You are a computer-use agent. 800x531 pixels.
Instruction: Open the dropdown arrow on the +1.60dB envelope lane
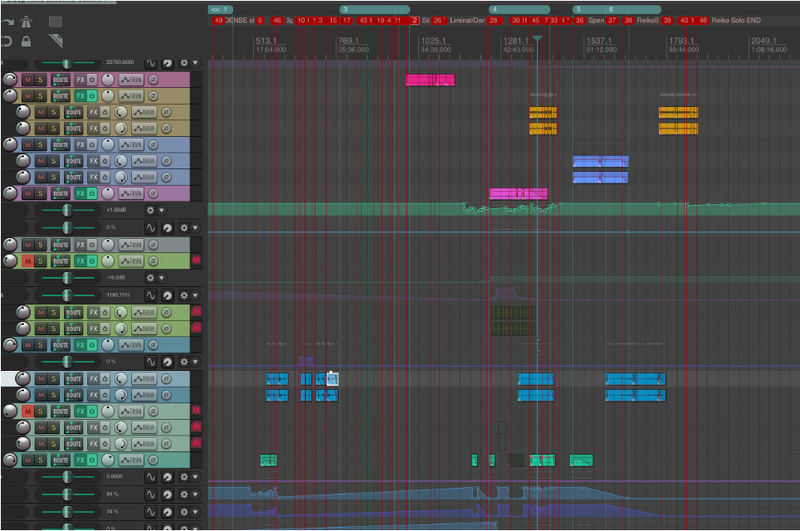163,211
